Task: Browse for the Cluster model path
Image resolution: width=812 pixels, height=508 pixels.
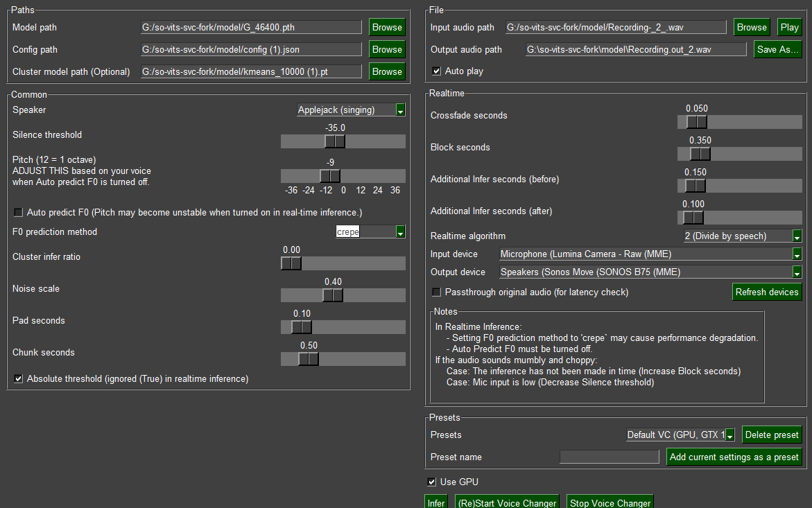Action: point(387,72)
